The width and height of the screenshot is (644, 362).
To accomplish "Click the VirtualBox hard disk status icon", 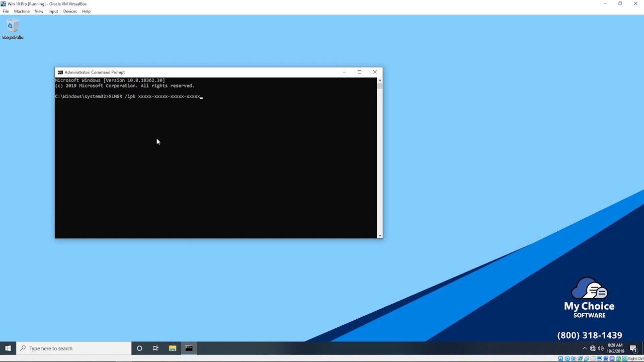I will (560, 358).
